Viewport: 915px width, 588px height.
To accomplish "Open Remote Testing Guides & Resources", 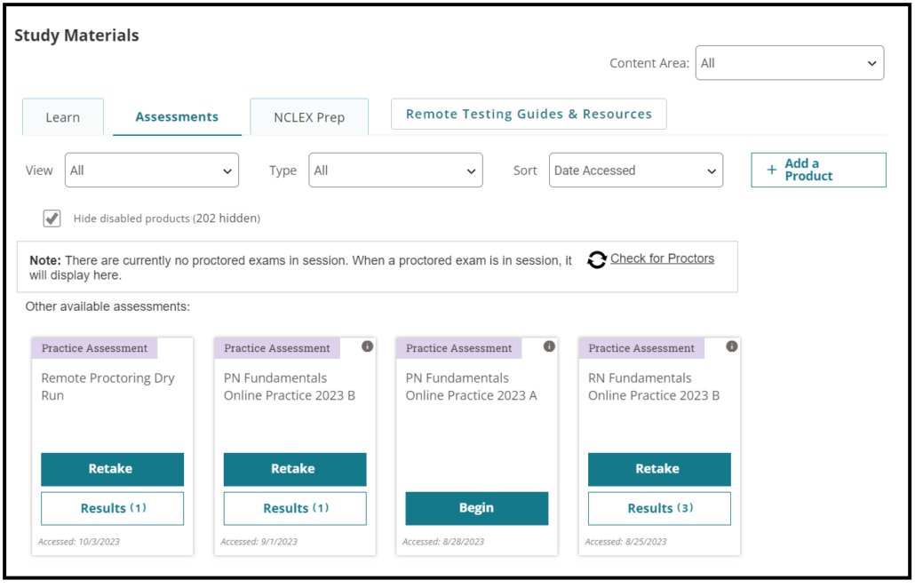I will (529, 115).
